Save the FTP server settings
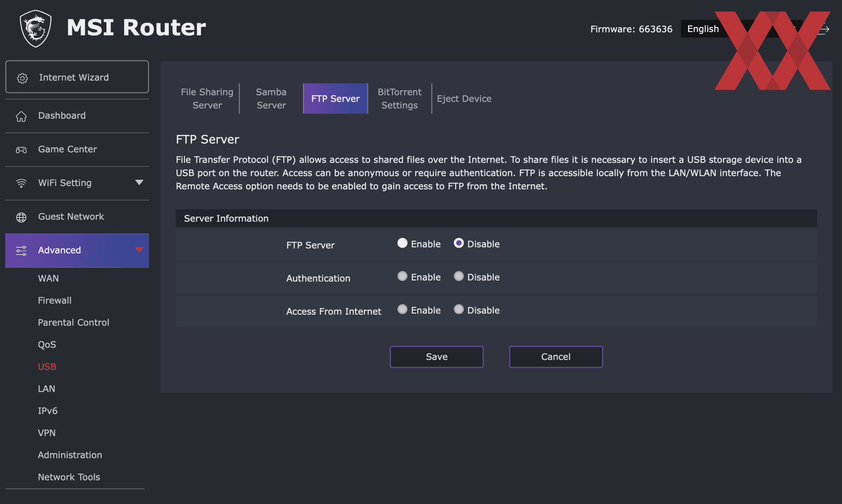 437,357
